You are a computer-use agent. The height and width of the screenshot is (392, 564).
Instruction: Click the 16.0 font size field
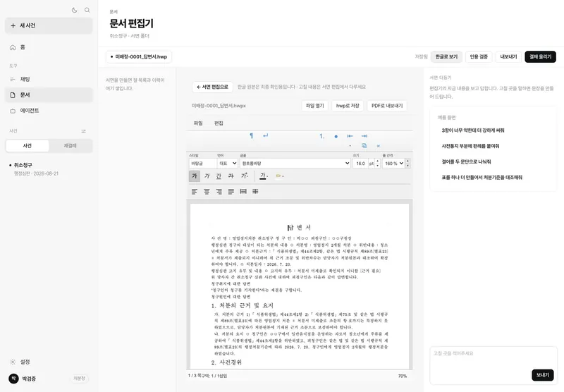coord(360,164)
